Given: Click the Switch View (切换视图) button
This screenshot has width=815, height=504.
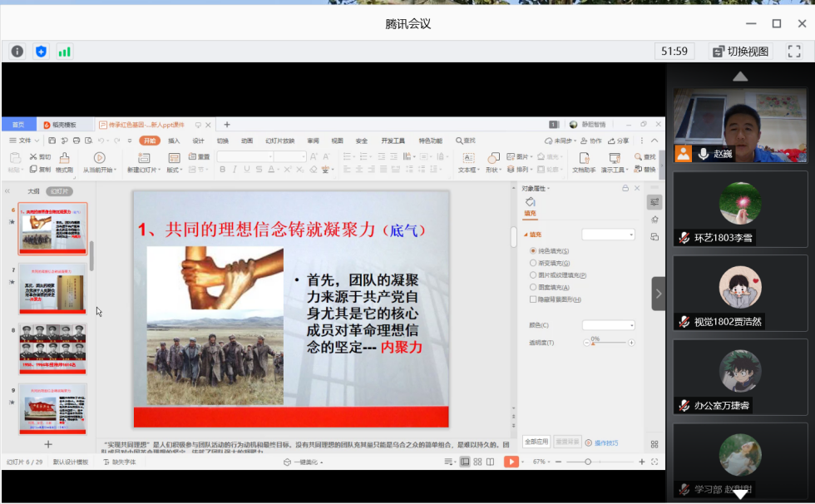Looking at the screenshot, I should coord(741,51).
